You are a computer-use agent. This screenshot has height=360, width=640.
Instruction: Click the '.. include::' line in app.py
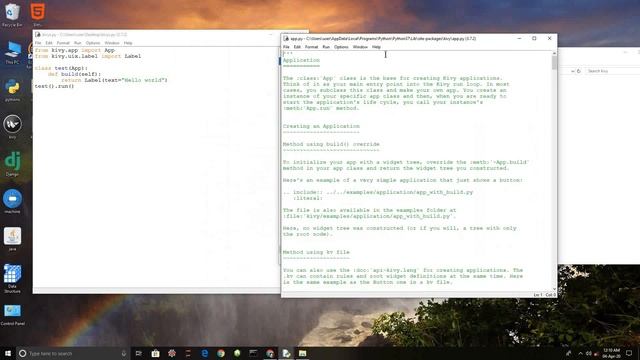(378, 192)
